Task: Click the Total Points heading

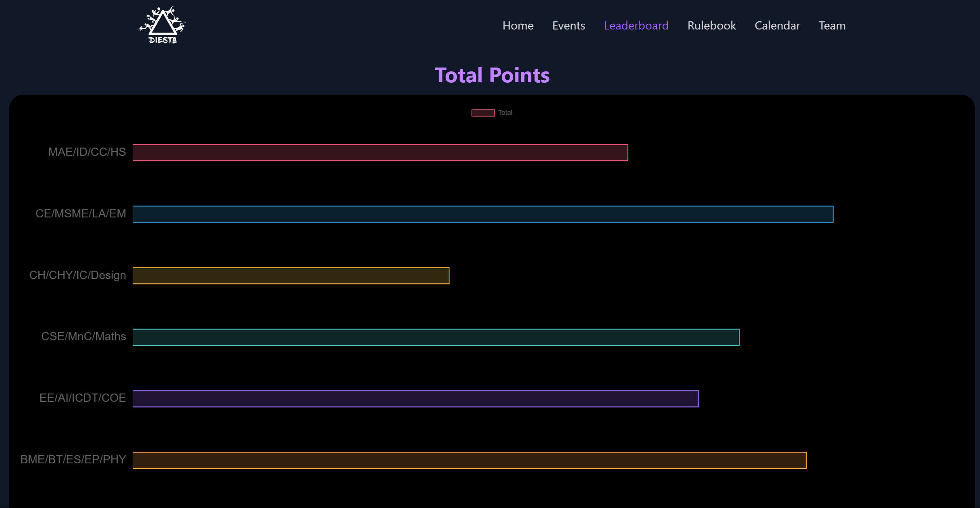Action: click(x=492, y=75)
